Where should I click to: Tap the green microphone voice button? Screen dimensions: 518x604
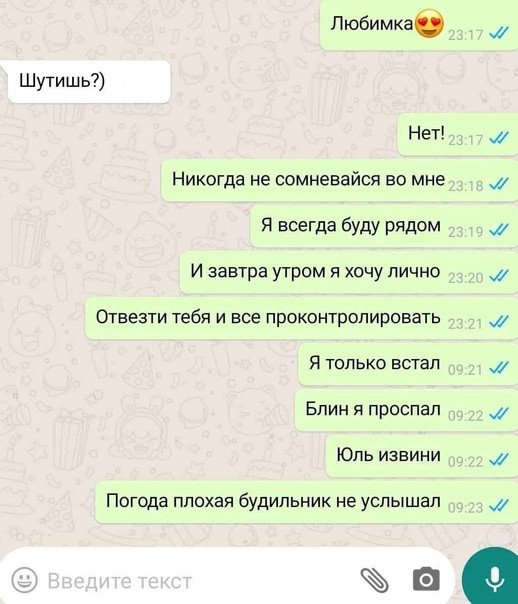pos(493,578)
